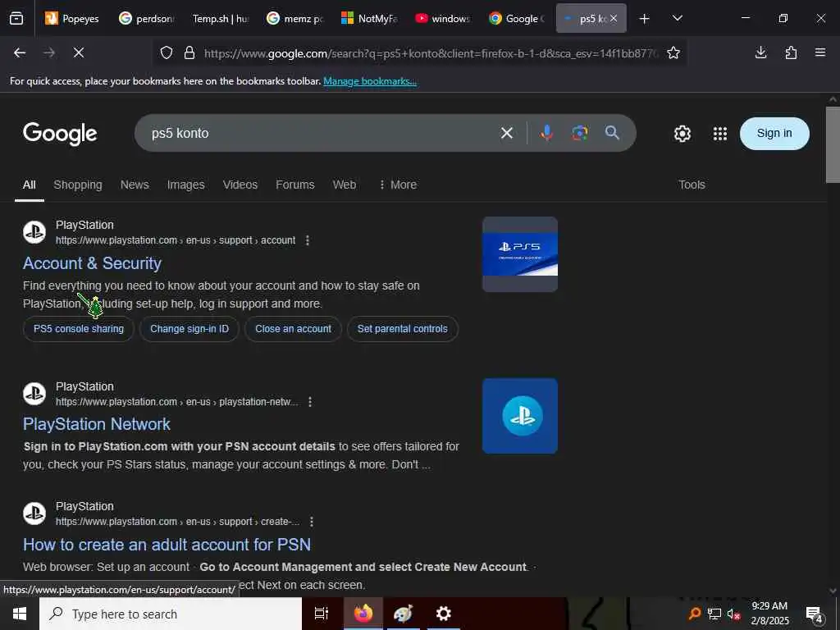Open options for create adult account result
This screenshot has height=630, width=840.
312,522
